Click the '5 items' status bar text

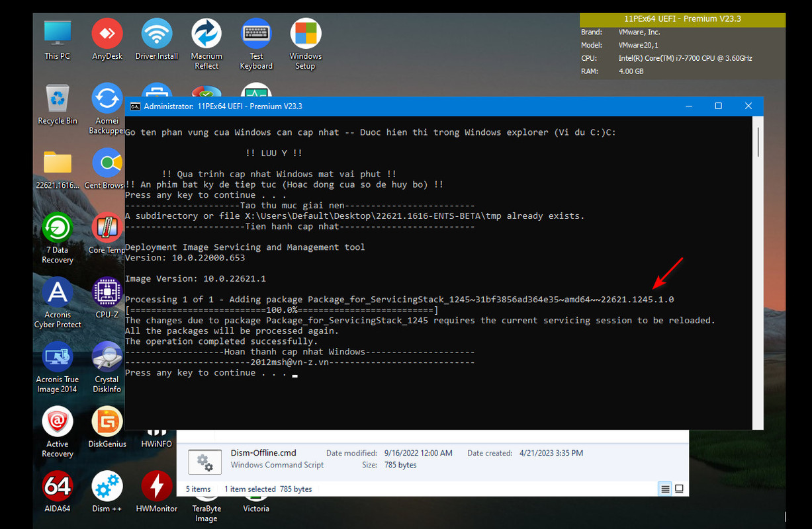click(199, 489)
